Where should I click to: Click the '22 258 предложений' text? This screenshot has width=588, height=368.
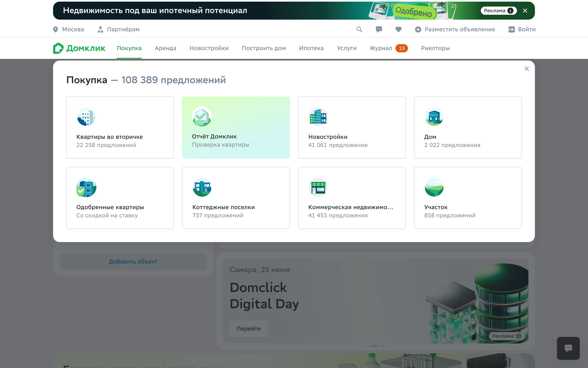[x=106, y=145]
